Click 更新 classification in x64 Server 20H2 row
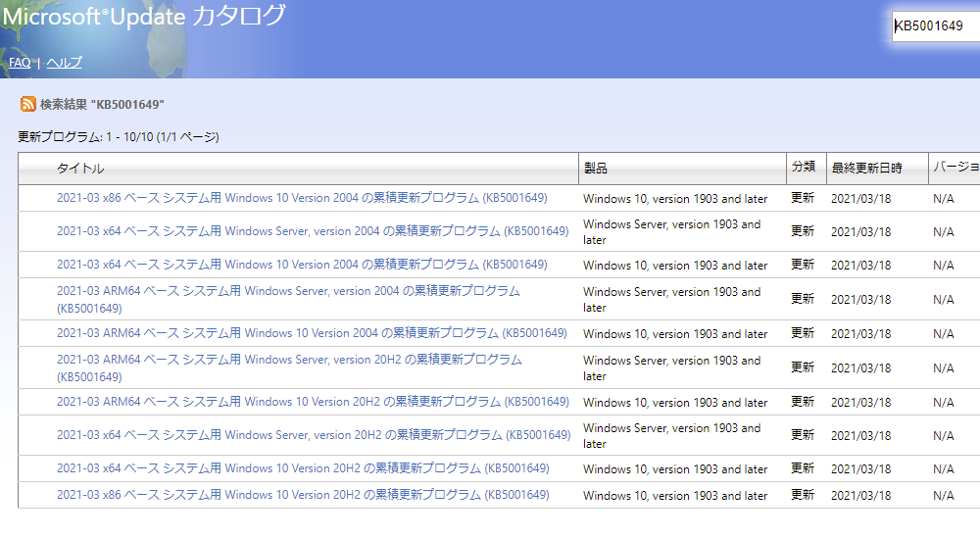This screenshot has width=980, height=538. (803, 435)
